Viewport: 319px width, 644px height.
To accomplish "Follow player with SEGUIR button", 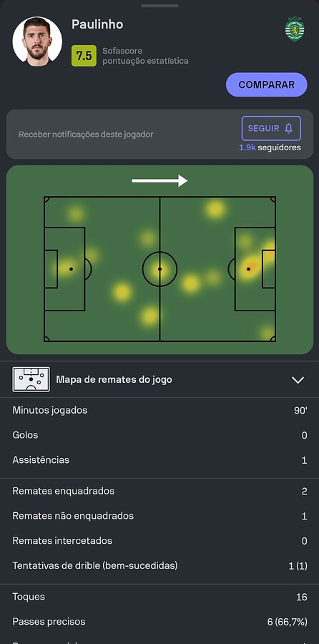I will tap(271, 128).
